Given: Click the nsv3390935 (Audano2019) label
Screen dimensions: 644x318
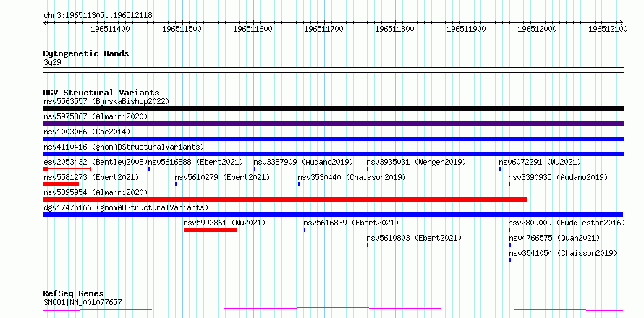Looking at the screenshot, I should (558, 177).
